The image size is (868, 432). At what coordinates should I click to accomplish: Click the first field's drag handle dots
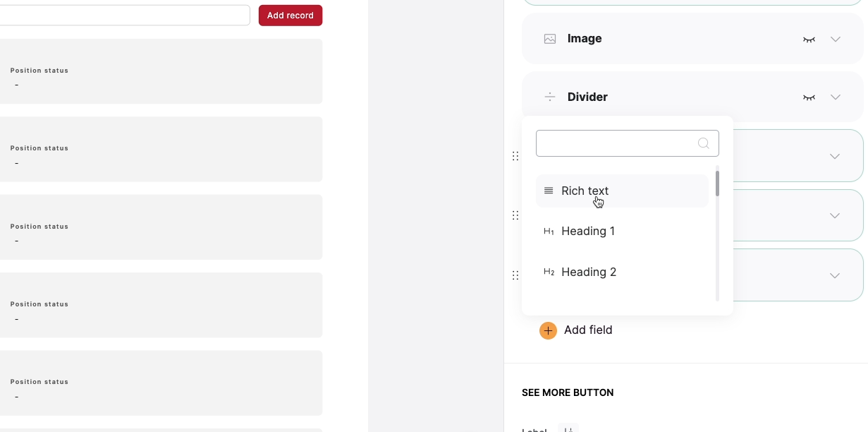(x=515, y=156)
